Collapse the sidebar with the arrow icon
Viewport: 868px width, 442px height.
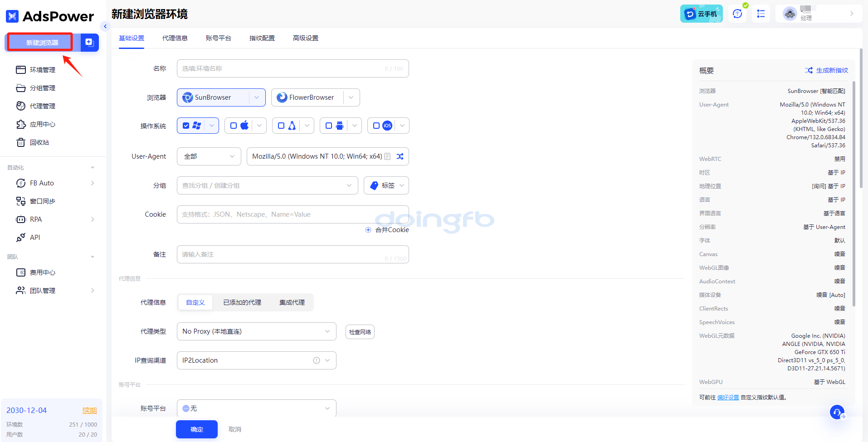[x=105, y=26]
